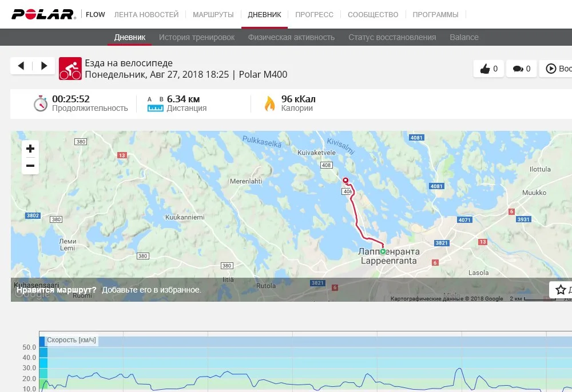
Task: Click the Kuukanniemi label on map
Action: tap(185, 217)
